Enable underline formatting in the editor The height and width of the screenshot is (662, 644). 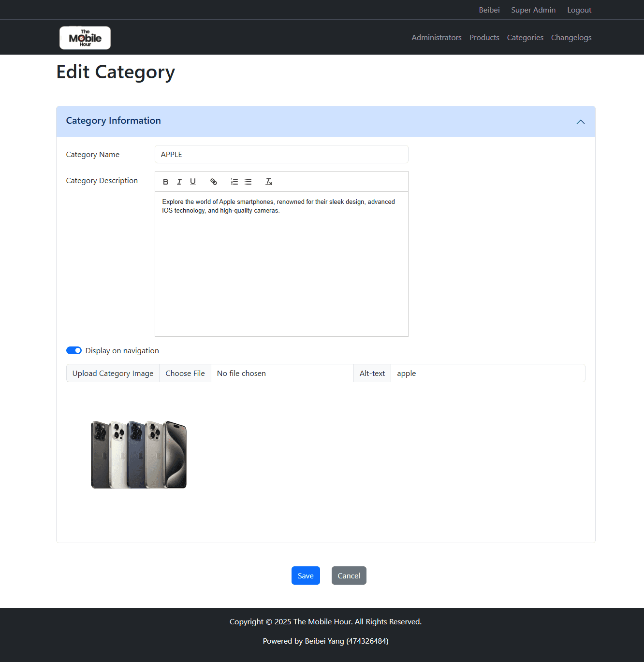(193, 182)
